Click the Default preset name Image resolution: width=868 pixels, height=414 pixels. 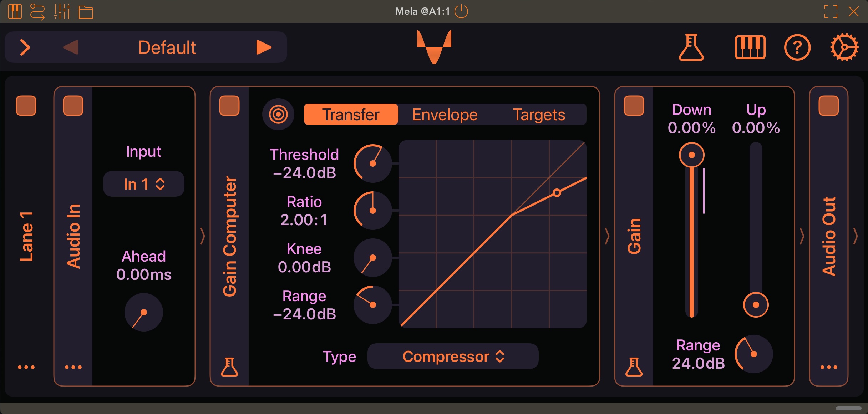pos(166,47)
